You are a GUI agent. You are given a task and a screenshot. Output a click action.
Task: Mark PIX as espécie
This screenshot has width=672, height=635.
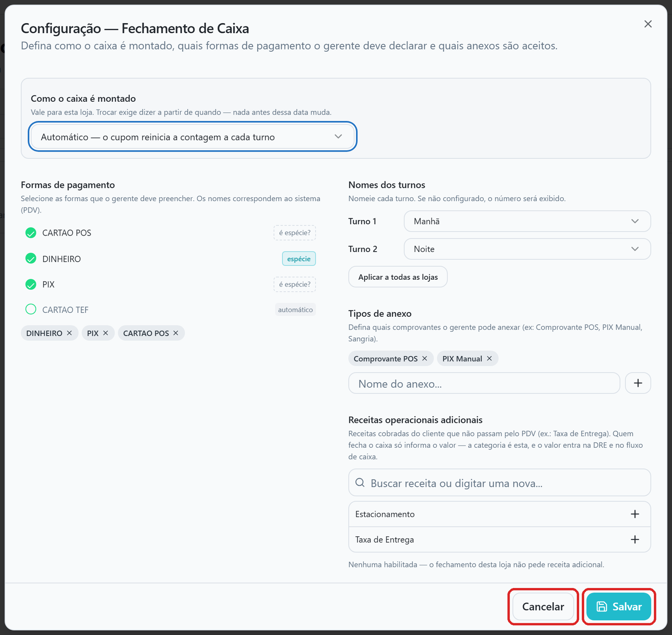point(294,284)
